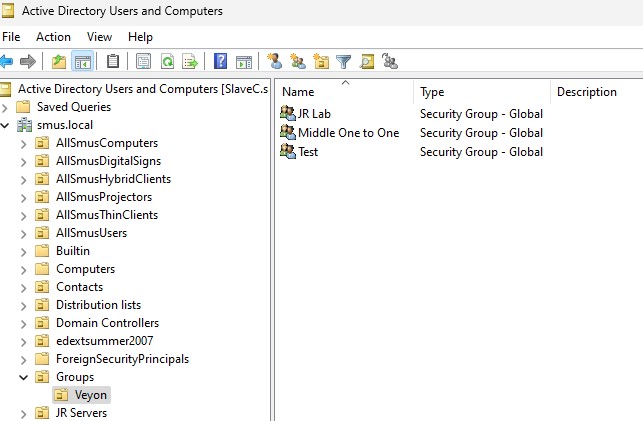Expand the Saved Queries node
Screen dimensions: 643x421
click(5, 107)
